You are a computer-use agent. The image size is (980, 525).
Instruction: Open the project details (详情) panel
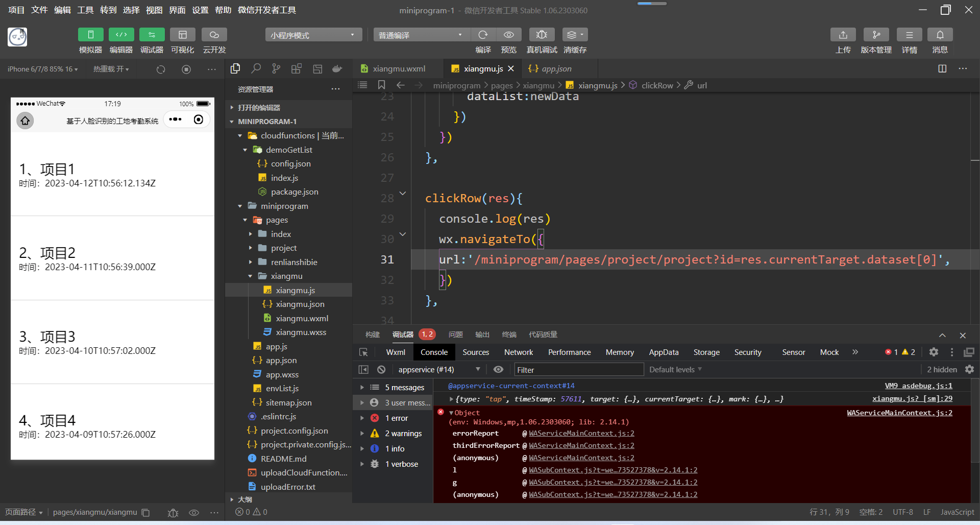click(910, 35)
